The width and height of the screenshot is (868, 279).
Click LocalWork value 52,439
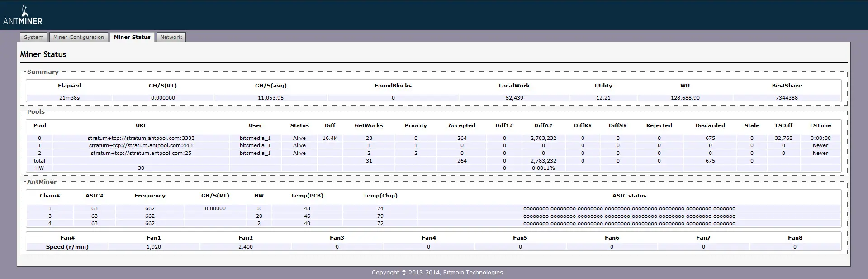[x=514, y=98]
